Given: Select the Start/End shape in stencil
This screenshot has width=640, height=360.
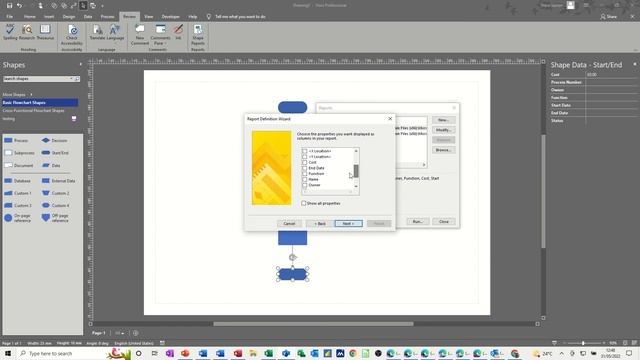Looking at the screenshot, I should [56, 153].
